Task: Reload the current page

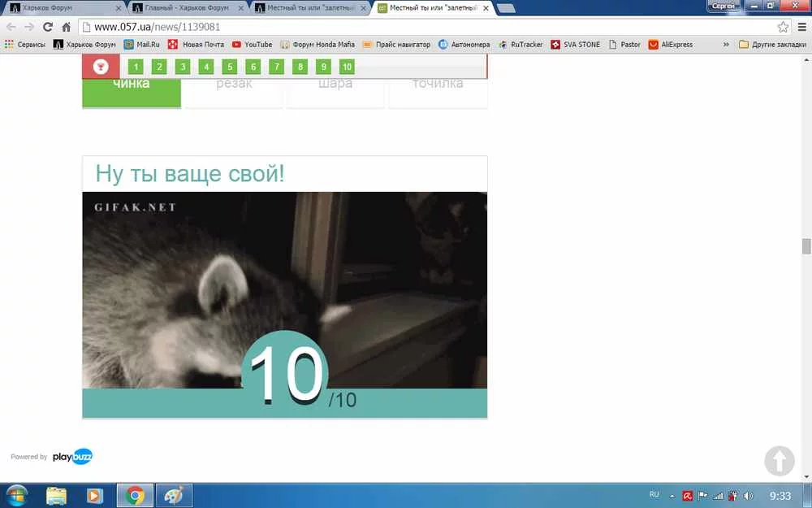Action: click(x=48, y=27)
